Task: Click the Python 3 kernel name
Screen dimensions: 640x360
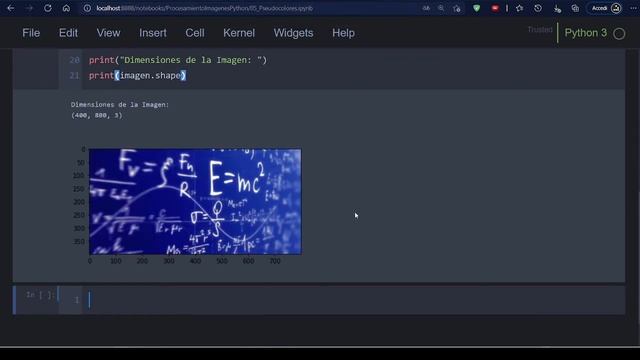Action: tap(586, 33)
